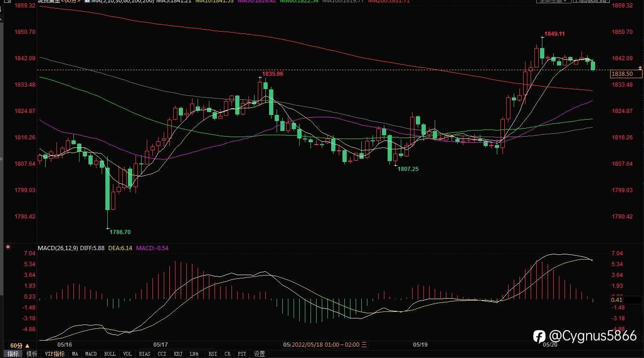Select the VOL indicator
This screenshot has width=644, height=358.
click(x=127, y=354)
